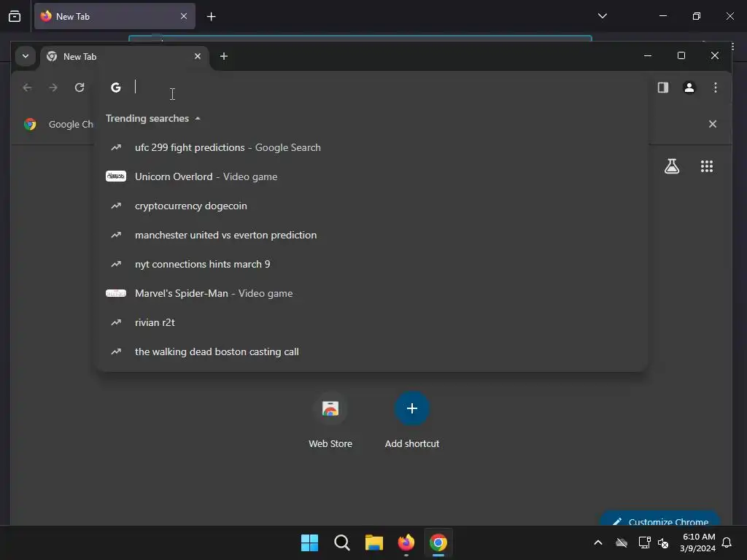Select manchester united vs everton prediction
Screen dimensions: 747x560
coord(371,235)
